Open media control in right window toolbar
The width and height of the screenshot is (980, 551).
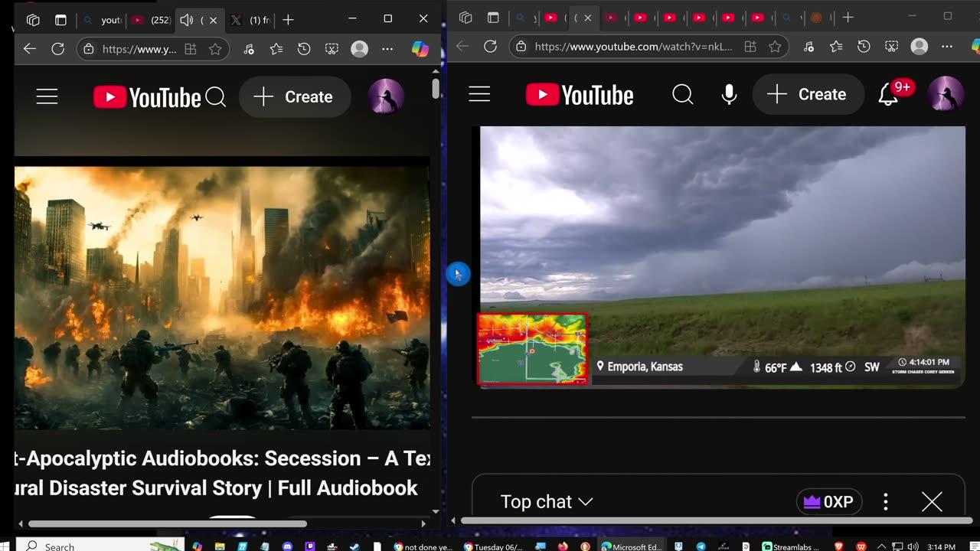(x=808, y=47)
